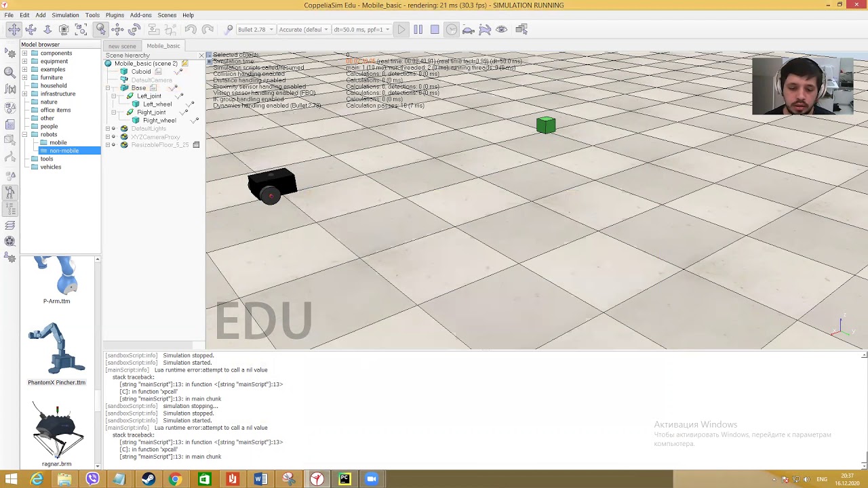This screenshot has width=868, height=488.
Task: Close the scene hierarchy panel
Action: tap(201, 55)
